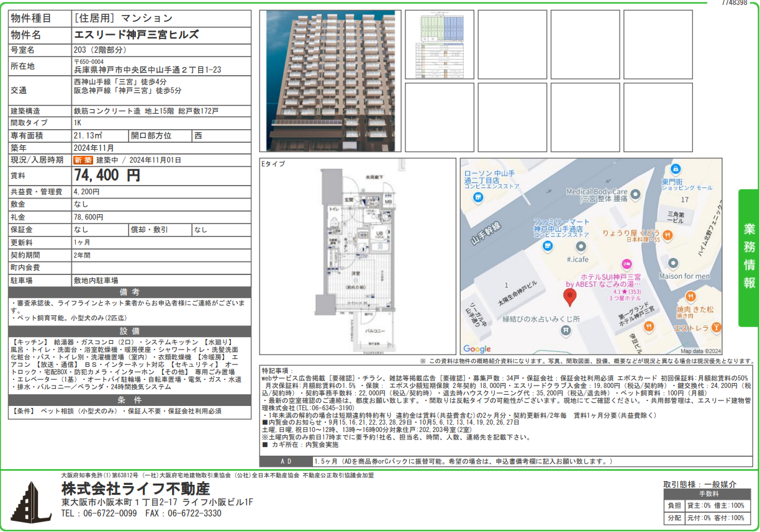The height and width of the screenshot is (532, 760).
Task: Click the 1ヶ月 renewal fee value
Action: 81,242
